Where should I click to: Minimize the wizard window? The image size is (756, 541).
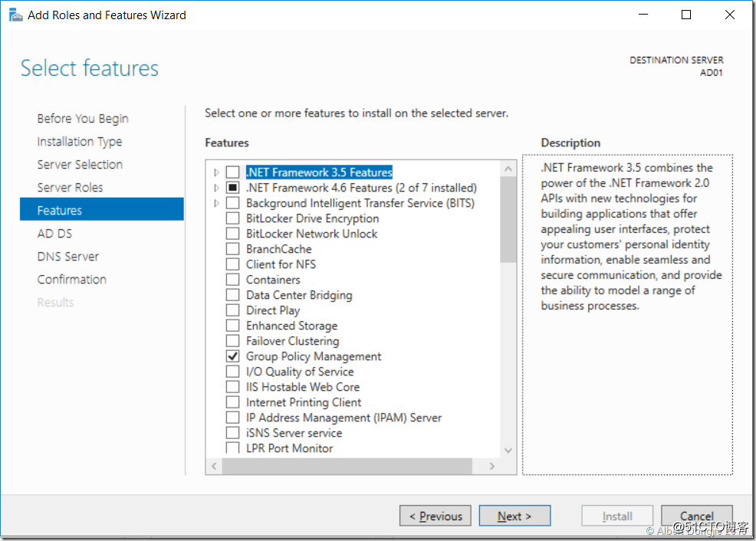(643, 15)
